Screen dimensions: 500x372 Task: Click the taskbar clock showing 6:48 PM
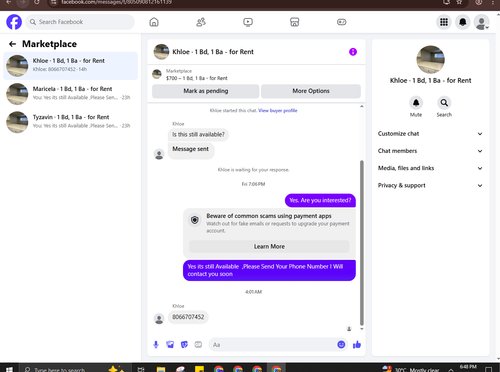[x=468, y=368]
